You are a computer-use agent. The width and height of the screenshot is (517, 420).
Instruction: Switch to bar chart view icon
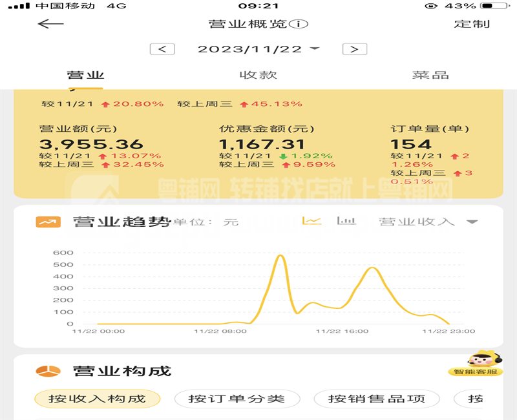[347, 221]
